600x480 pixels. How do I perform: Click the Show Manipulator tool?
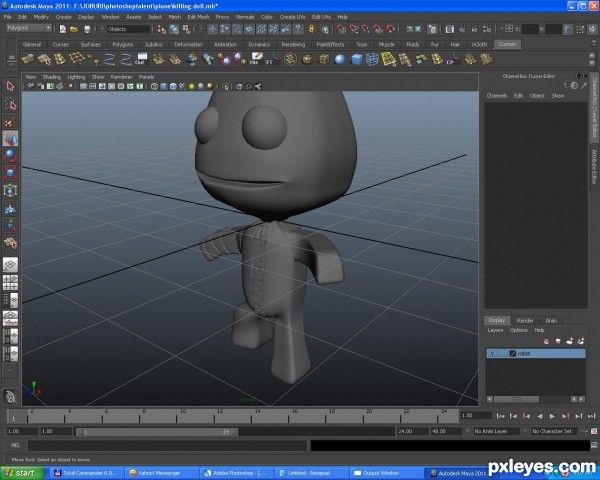click(x=10, y=225)
